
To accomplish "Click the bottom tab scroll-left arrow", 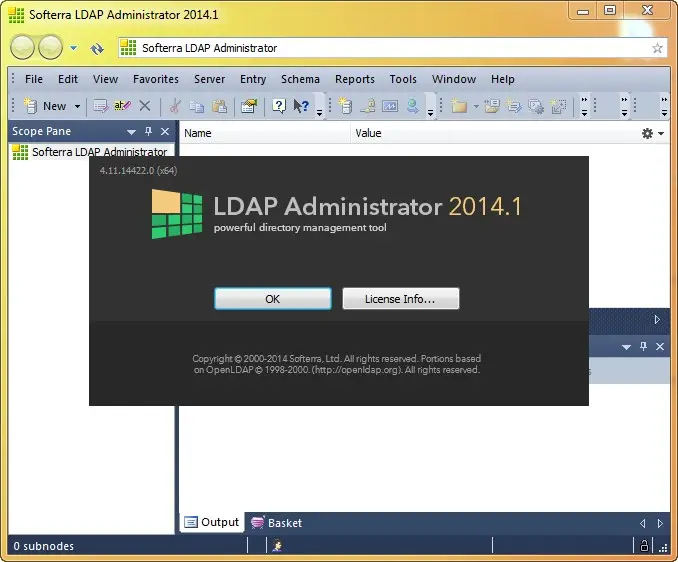I will (x=643, y=524).
